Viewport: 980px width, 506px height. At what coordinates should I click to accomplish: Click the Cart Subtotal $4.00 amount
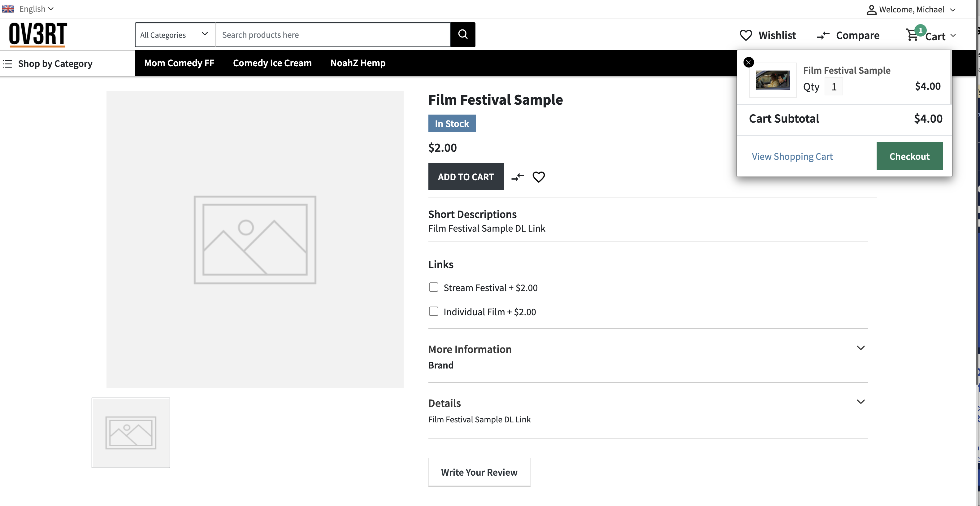tap(928, 118)
